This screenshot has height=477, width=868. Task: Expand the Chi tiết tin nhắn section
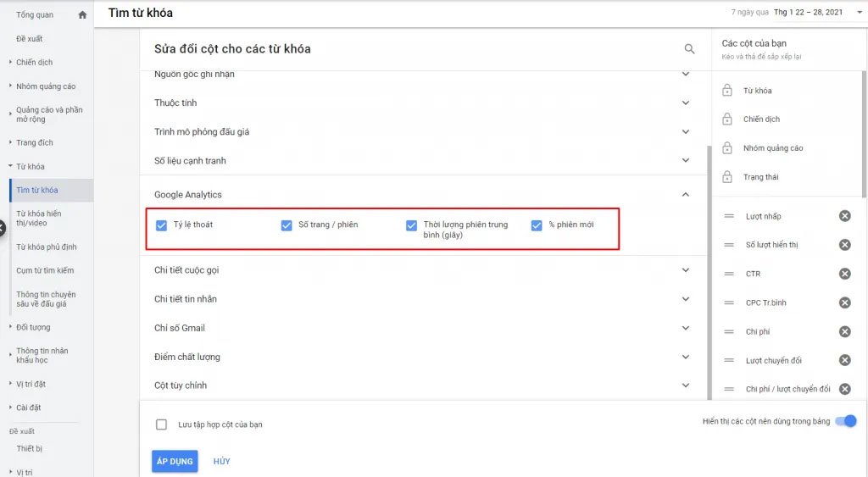(685, 299)
